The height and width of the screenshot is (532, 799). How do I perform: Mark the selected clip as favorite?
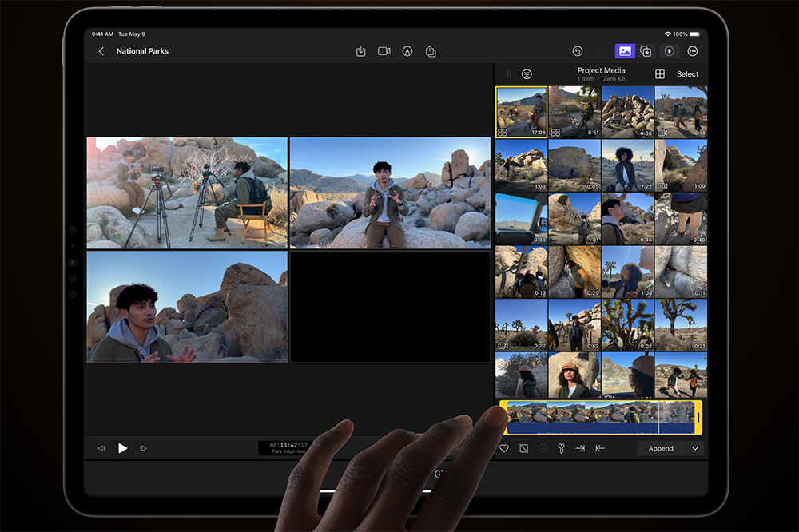[x=504, y=448]
